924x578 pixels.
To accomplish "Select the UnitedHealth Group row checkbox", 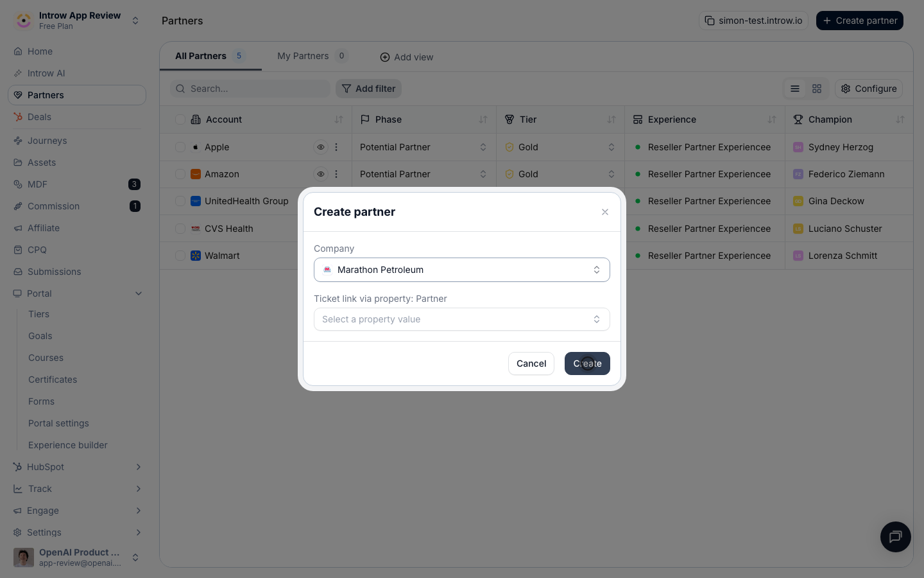I will [x=180, y=201].
